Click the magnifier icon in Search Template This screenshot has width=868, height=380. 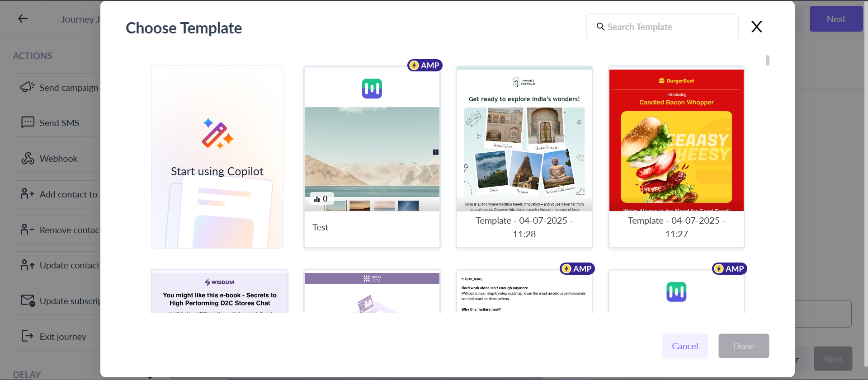(600, 27)
